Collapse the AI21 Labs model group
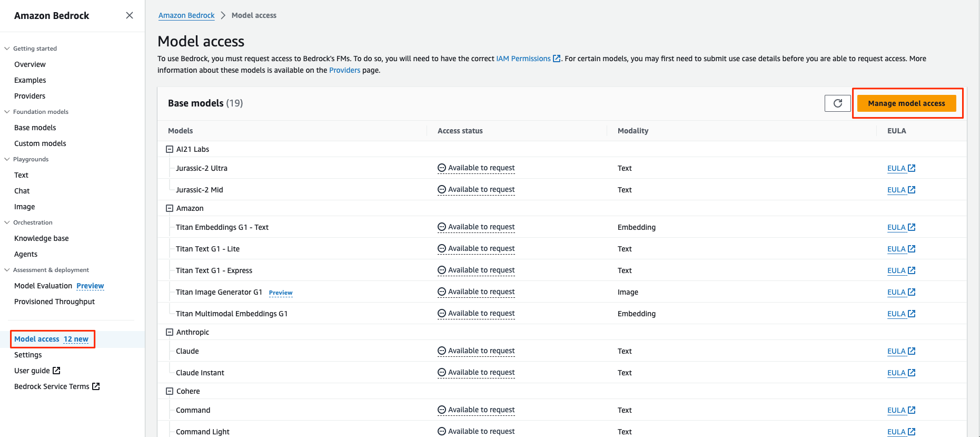The image size is (980, 437). click(170, 149)
